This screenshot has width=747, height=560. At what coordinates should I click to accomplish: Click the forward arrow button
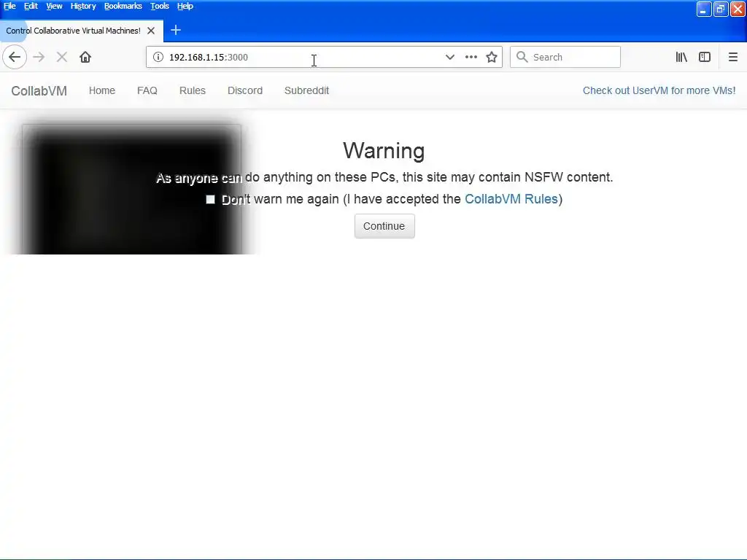(x=39, y=57)
